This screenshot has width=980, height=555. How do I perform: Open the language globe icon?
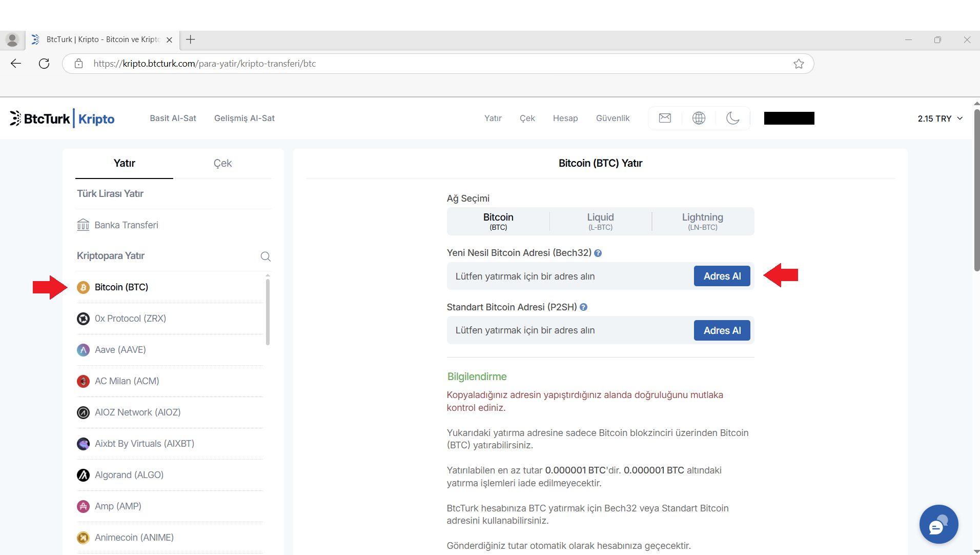pos(699,118)
